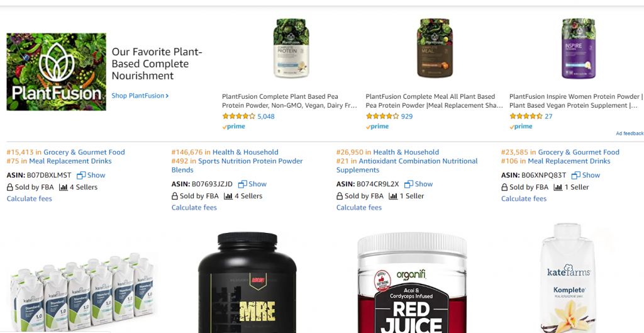Open Calculate fees for ASIN B07DBXLMST
Image resolution: width=644 pixels, height=333 pixels.
coord(29,198)
